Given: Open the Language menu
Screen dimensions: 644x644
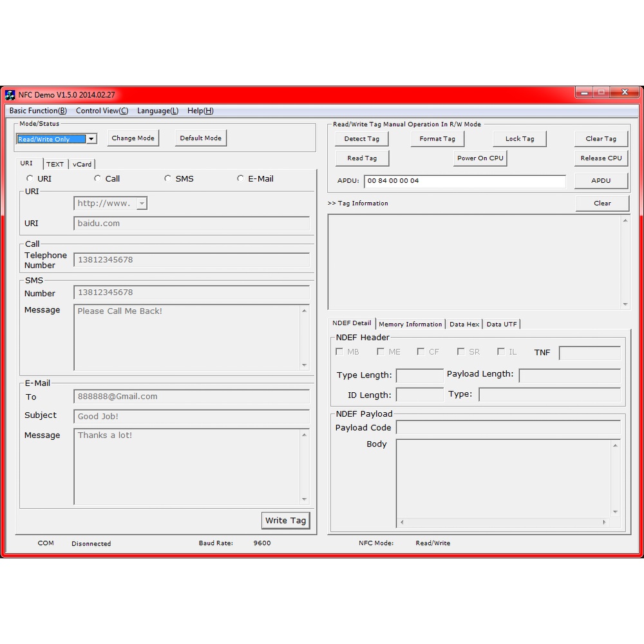Looking at the screenshot, I should coord(158,111).
